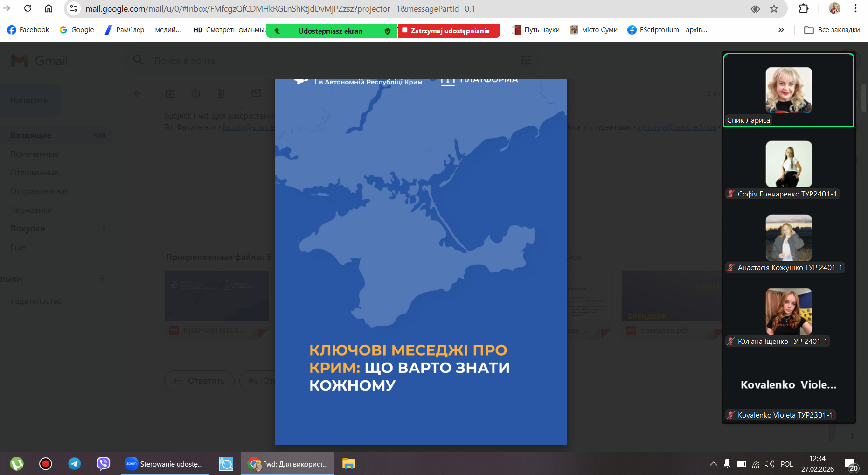Open the Facebook bookmark
868x475 pixels.
[x=28, y=30]
